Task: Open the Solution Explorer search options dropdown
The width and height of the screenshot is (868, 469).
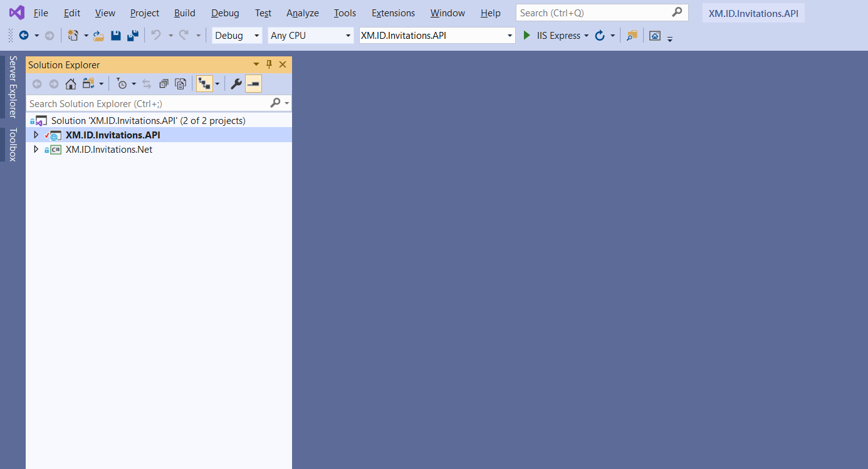Action: pyautogui.click(x=287, y=103)
